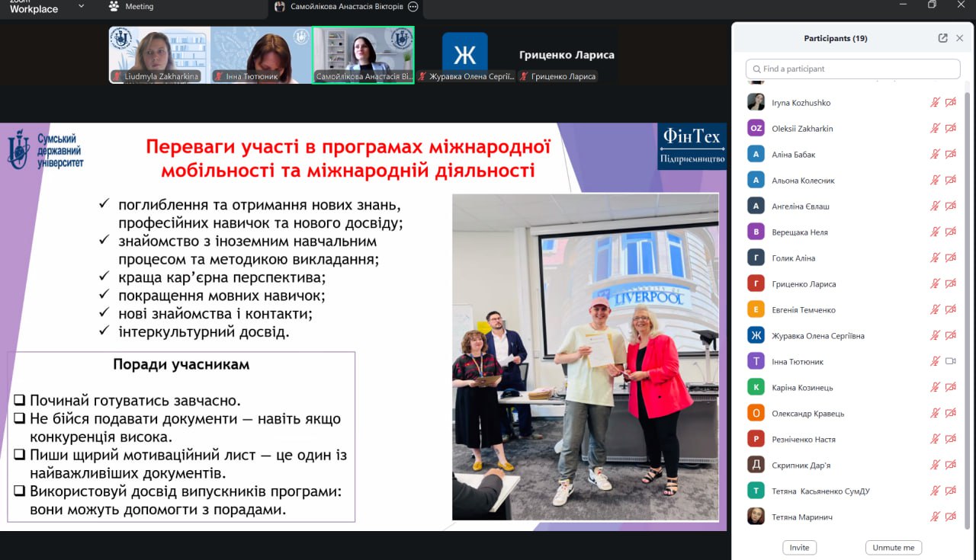Viewport: 976px width, 560px height.
Task: Click the camera-off icon for Oleksii Zakharkin
Action: [950, 129]
